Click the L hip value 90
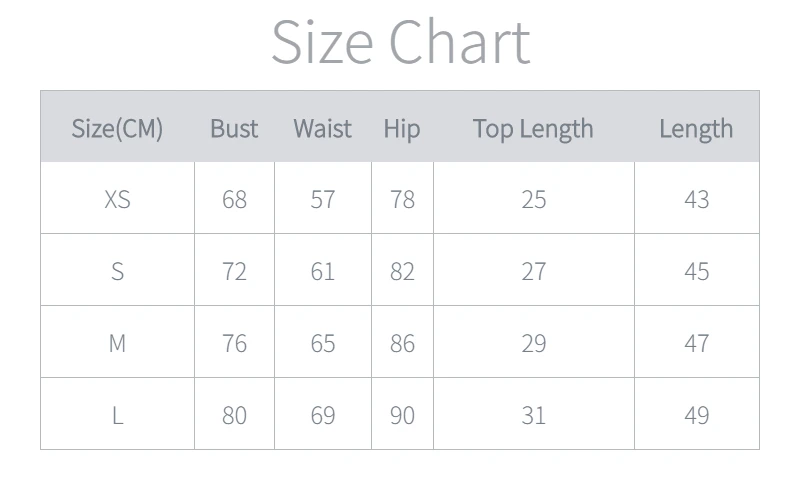 point(402,415)
